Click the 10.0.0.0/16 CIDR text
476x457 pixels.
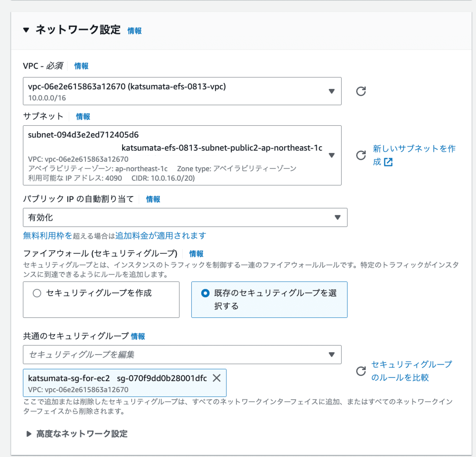47,98
